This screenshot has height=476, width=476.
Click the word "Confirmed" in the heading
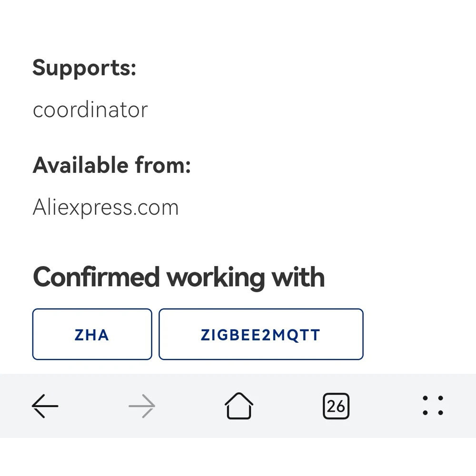(x=96, y=277)
